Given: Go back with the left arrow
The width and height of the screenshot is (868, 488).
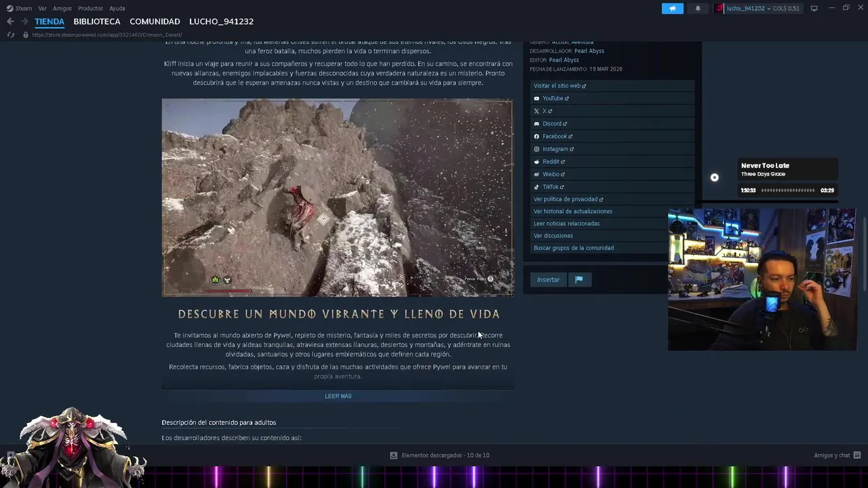Looking at the screenshot, I should click(x=10, y=22).
